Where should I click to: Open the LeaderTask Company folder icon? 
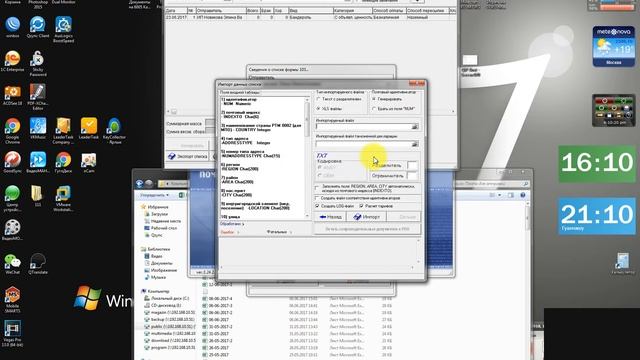[63, 131]
